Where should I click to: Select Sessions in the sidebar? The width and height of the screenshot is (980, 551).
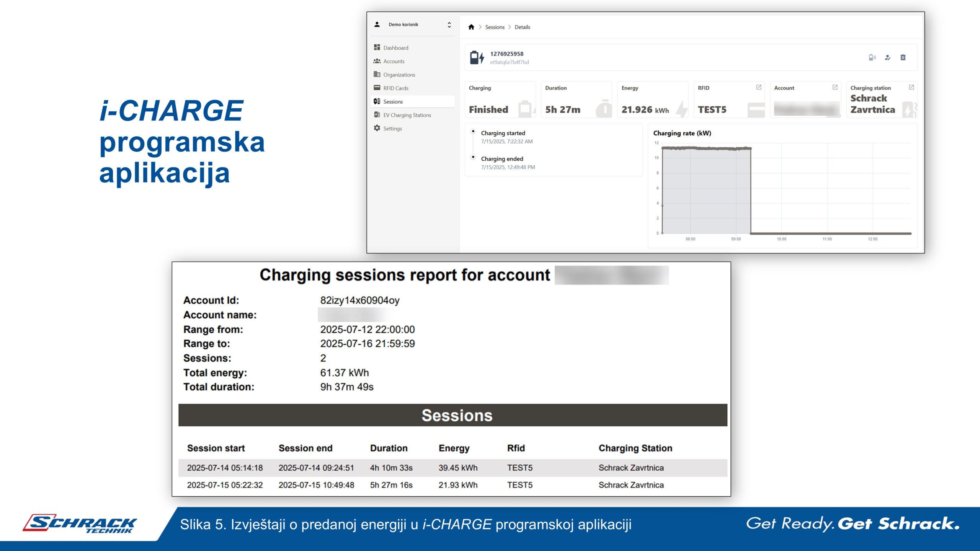(413, 101)
